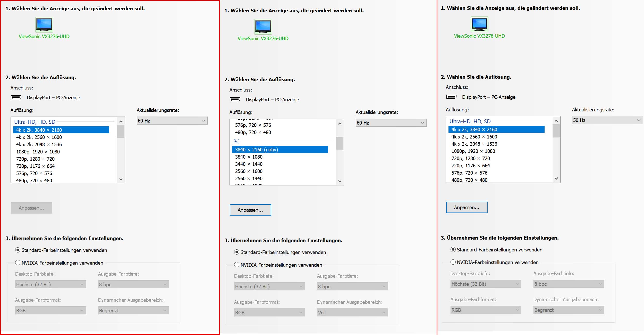
Task: Click the up arrow of the PC resolution list
Action: (340, 123)
